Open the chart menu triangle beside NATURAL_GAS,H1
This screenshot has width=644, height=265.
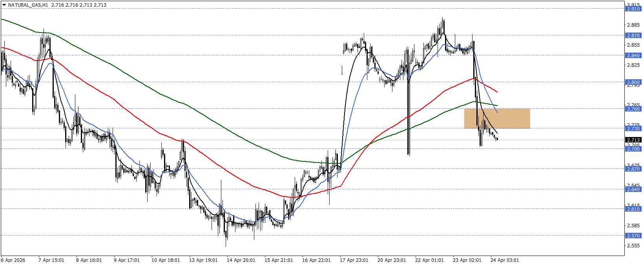click(x=4, y=5)
